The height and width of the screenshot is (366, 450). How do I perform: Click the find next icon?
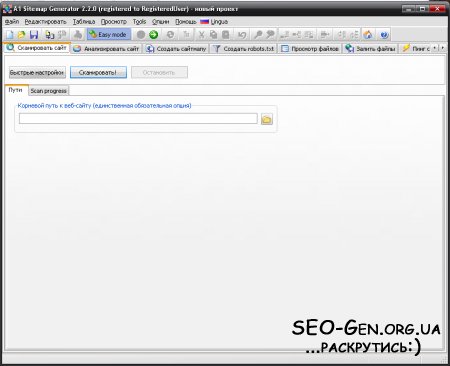tap(270, 34)
